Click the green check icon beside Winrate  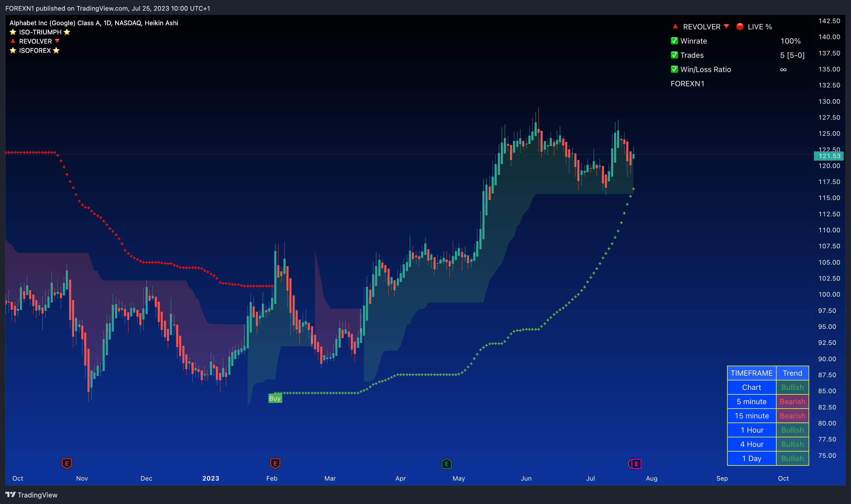674,41
